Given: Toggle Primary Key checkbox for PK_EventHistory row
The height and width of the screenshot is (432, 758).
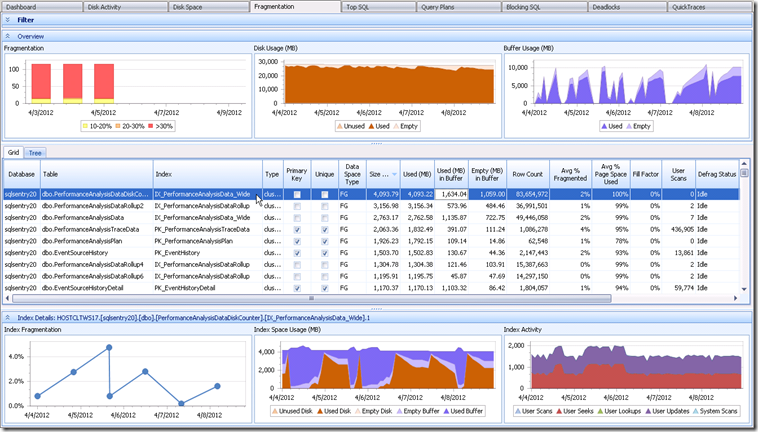Looking at the screenshot, I should pos(297,253).
